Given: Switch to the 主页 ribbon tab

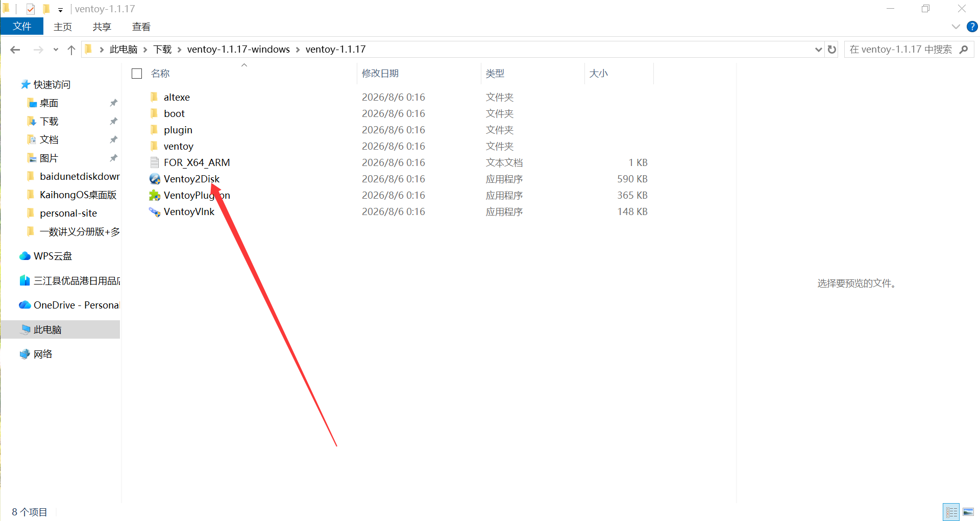Looking at the screenshot, I should tap(63, 27).
